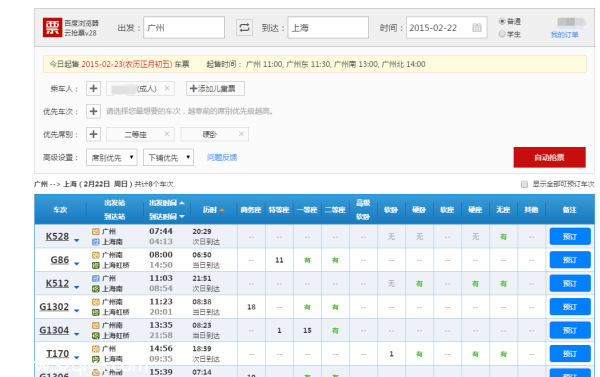Book train K528 with 预订 button
The width and height of the screenshot is (600, 377).
pos(570,237)
